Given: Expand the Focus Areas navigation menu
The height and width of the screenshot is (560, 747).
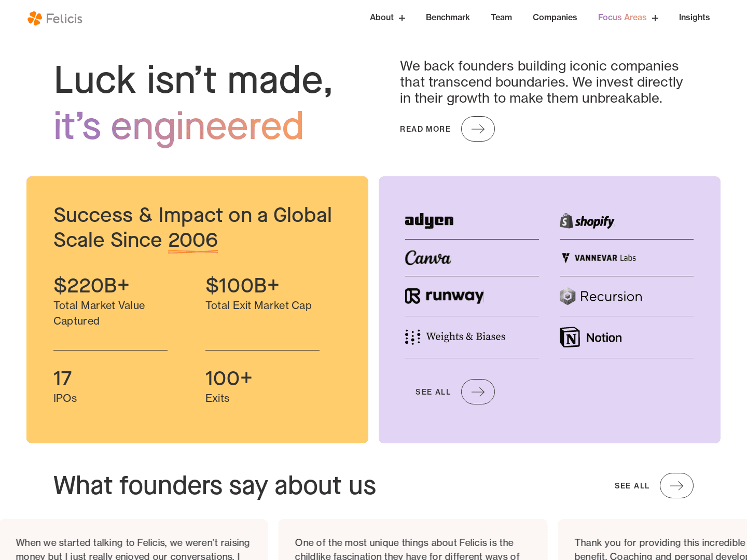Looking at the screenshot, I should 655,18.
